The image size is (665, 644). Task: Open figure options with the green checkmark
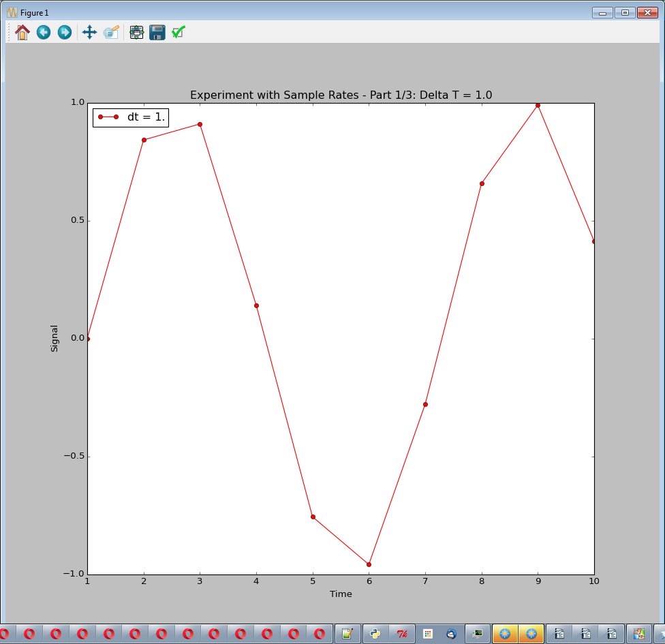[x=179, y=32]
